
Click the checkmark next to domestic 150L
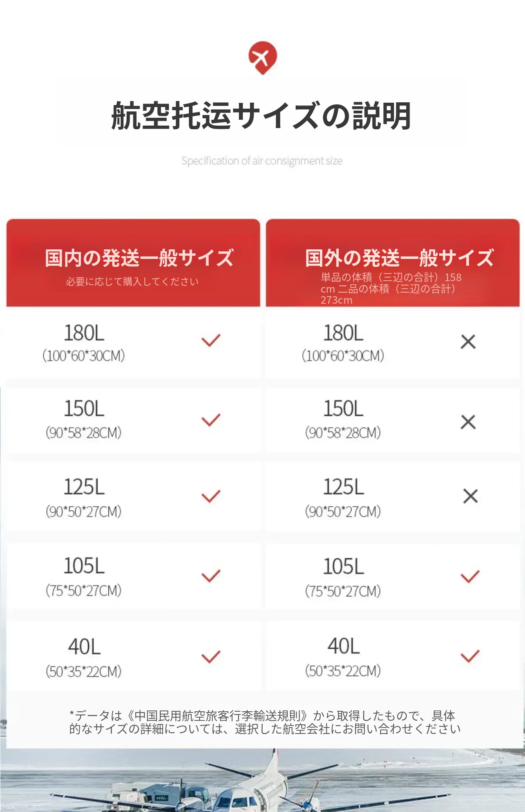[x=211, y=420]
